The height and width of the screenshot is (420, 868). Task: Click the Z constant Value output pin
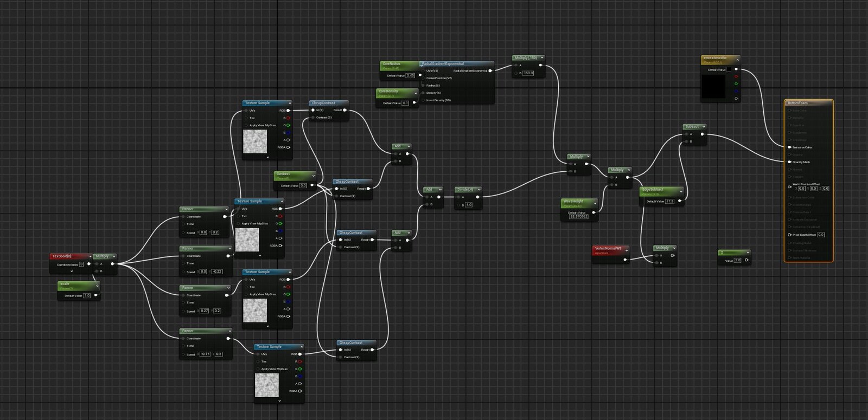pyautogui.click(x=746, y=260)
